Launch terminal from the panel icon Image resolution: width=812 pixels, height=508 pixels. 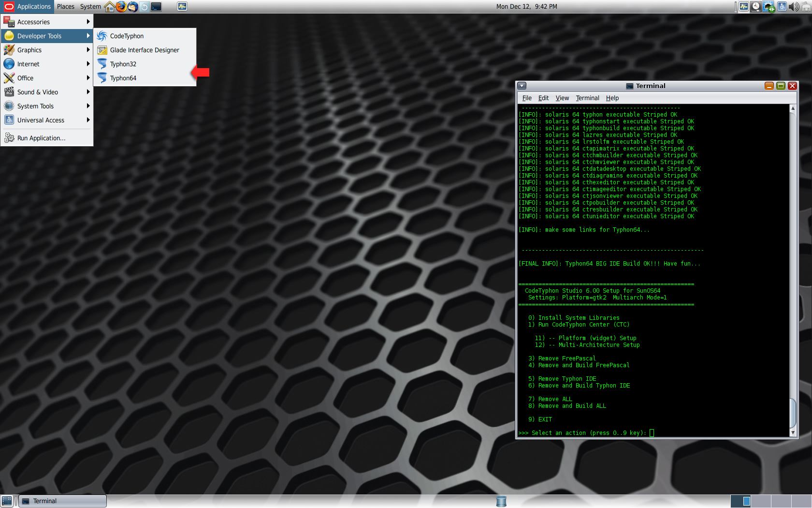[156, 7]
